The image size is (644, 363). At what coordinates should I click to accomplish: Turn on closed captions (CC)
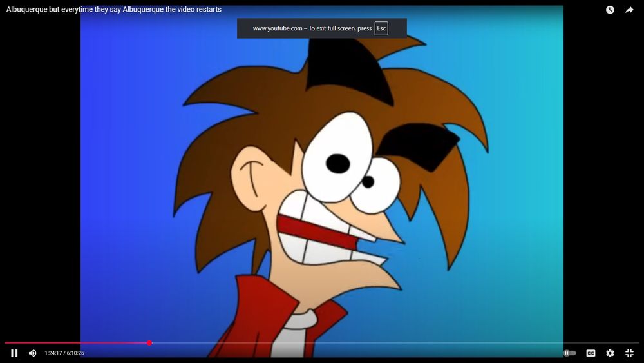click(x=591, y=353)
